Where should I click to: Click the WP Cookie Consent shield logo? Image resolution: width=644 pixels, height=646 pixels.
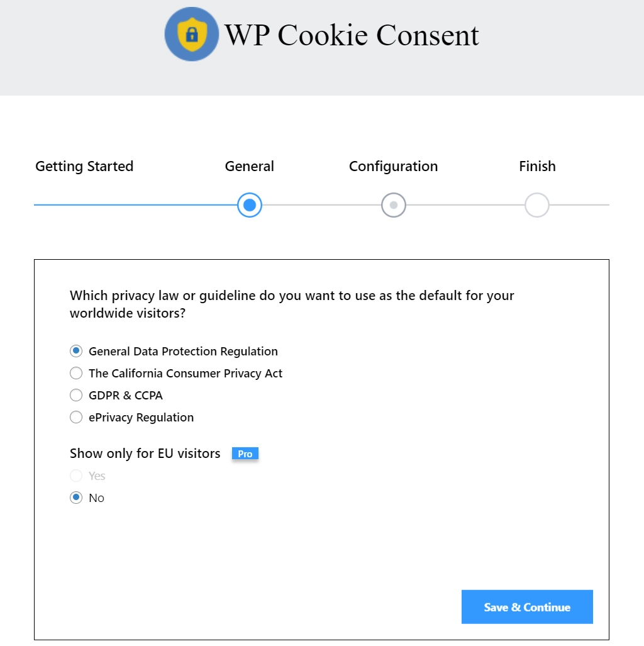(x=191, y=35)
